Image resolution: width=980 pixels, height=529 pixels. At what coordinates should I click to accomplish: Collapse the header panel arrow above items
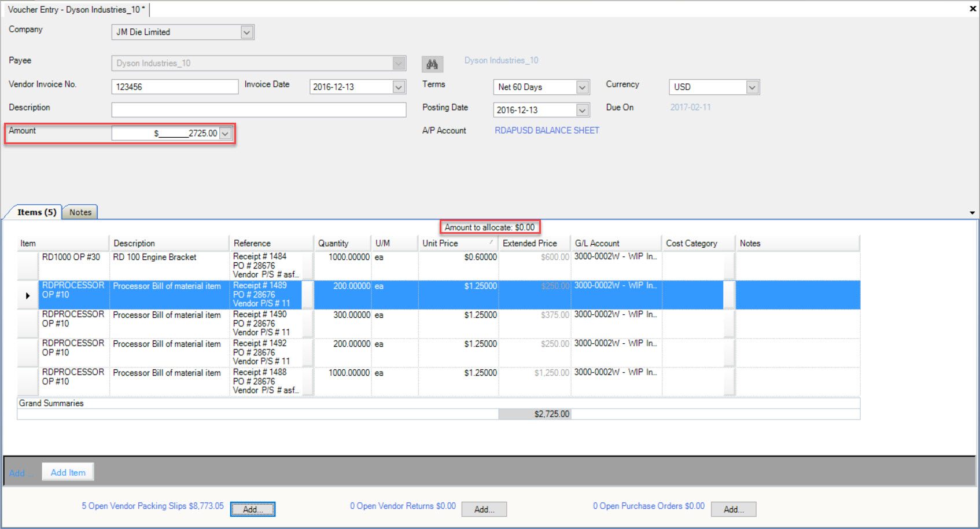[972, 213]
